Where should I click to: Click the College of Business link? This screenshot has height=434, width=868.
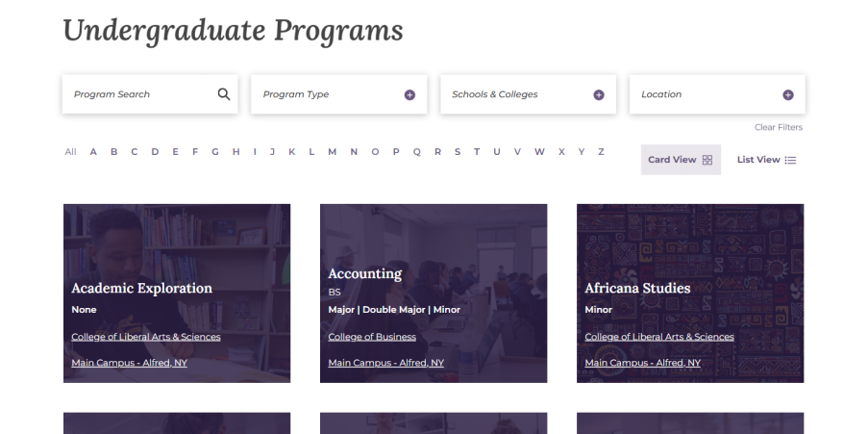click(372, 337)
